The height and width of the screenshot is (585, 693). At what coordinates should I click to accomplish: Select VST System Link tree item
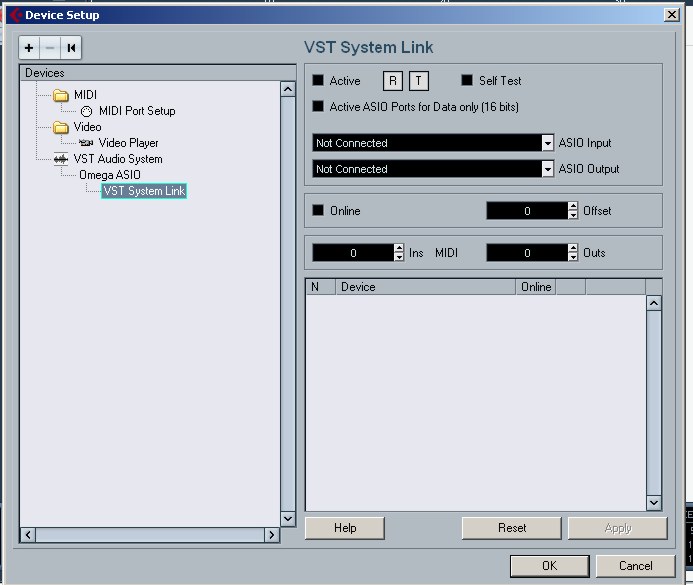144,191
